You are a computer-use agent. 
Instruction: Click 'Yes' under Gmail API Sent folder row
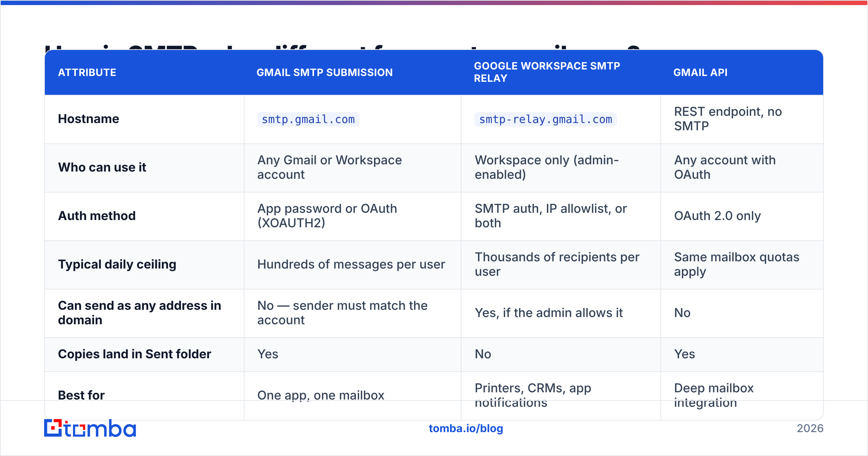(x=685, y=354)
